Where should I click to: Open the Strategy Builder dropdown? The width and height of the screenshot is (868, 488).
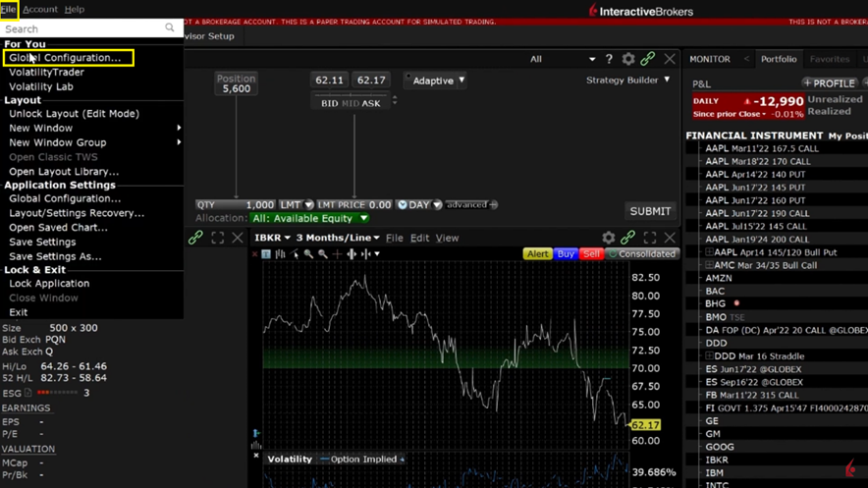tap(628, 81)
